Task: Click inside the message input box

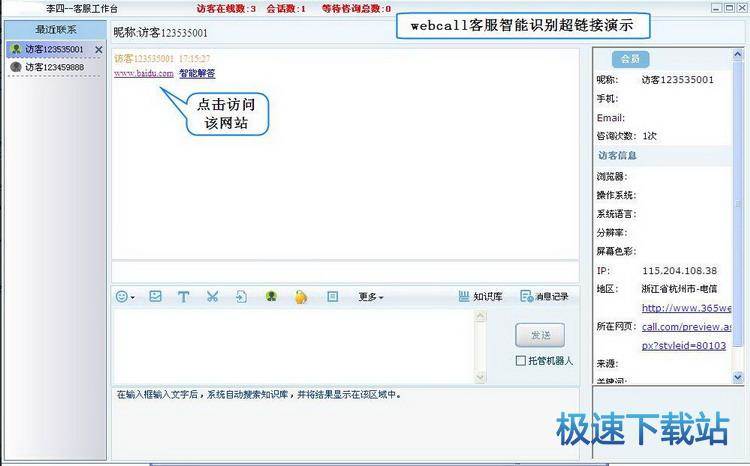Action: click(x=293, y=346)
